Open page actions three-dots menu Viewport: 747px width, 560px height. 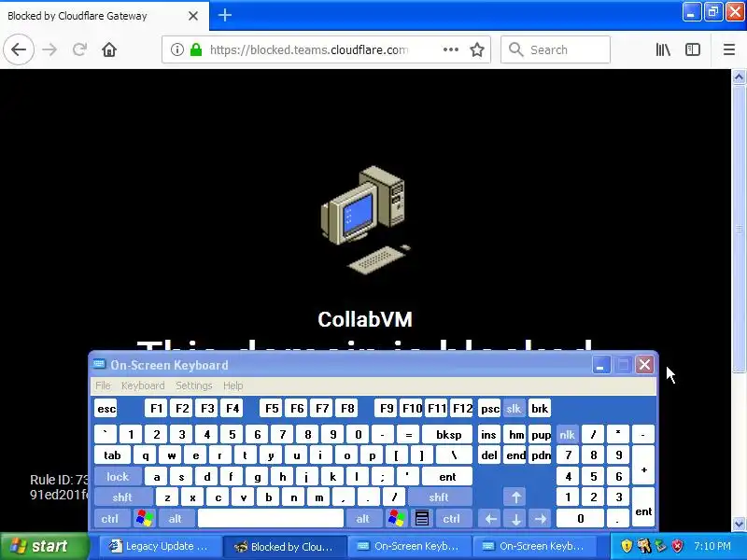point(451,49)
